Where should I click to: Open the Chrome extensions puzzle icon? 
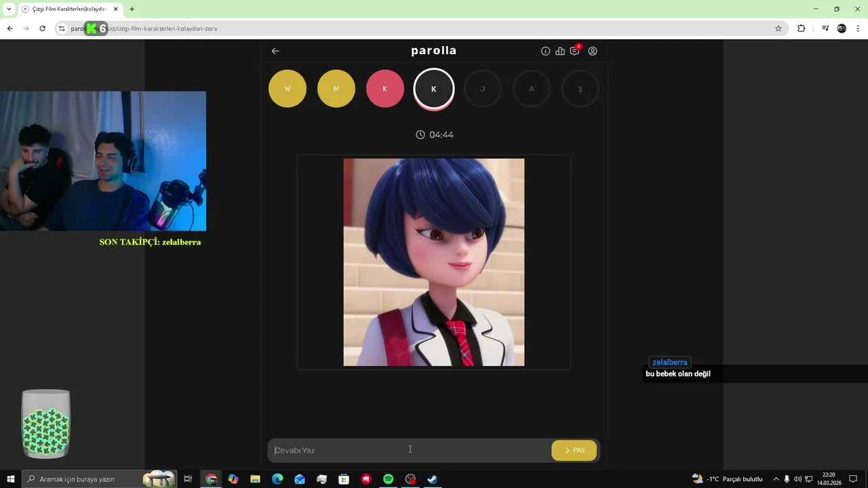pos(802,28)
